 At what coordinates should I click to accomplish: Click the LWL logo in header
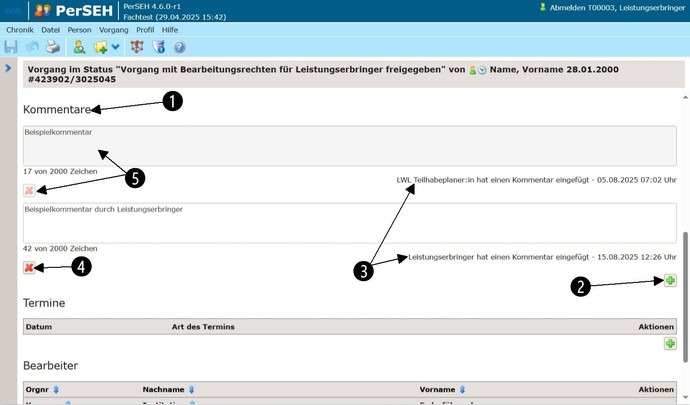14,11
